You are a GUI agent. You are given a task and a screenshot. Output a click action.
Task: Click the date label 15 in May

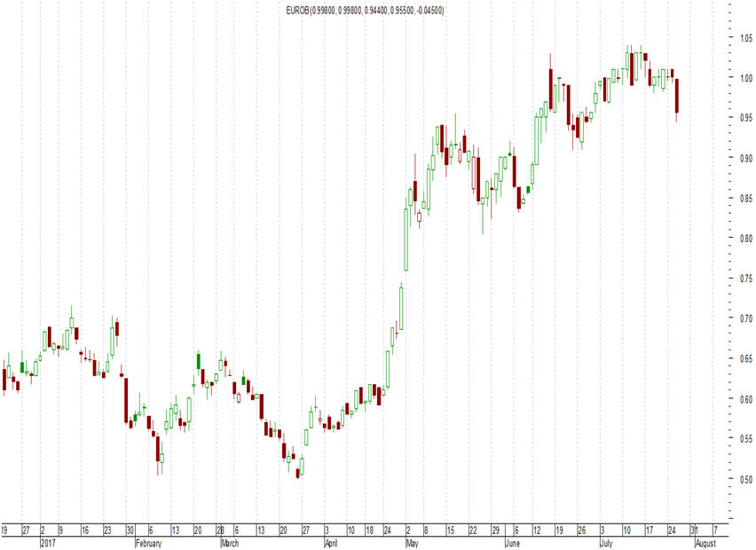click(x=451, y=530)
